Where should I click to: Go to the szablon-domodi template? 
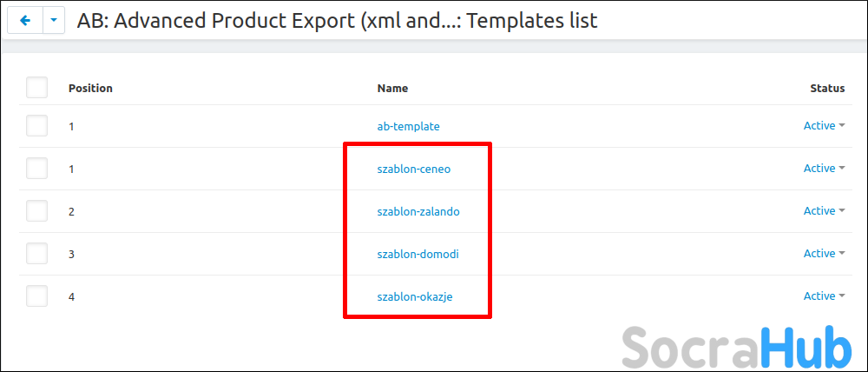pos(418,254)
